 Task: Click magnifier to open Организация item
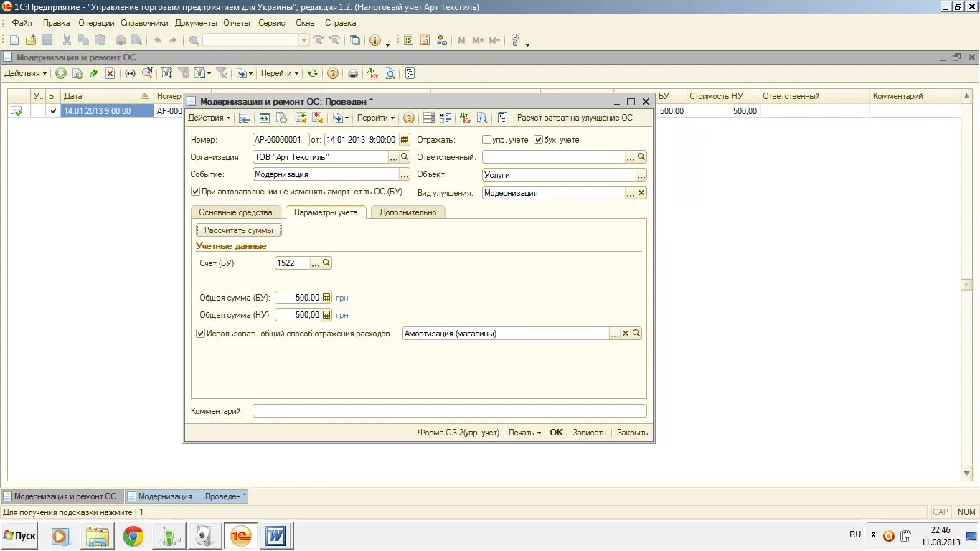pos(405,157)
